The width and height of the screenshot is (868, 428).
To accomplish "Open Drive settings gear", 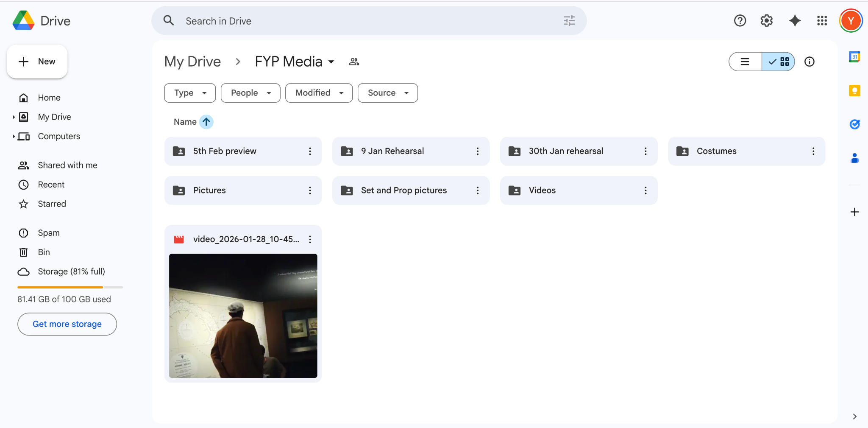I will coord(766,21).
